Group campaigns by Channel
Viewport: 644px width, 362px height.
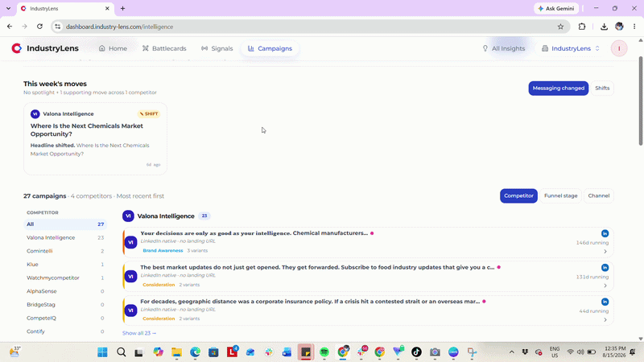pos(598,195)
